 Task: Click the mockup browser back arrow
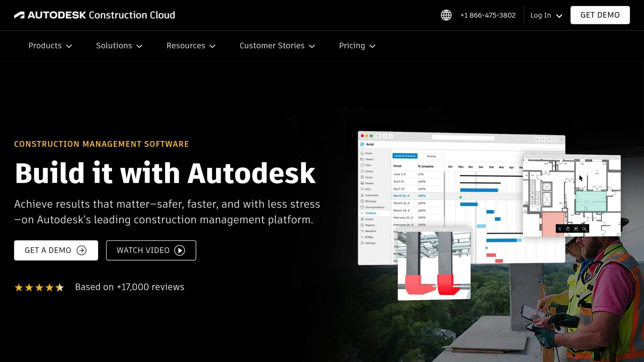click(x=385, y=136)
